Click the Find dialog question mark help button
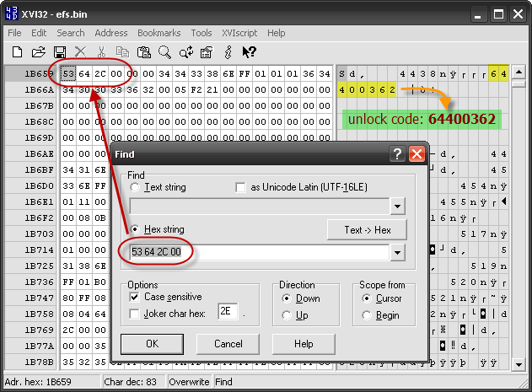Viewport: 532px width, 392px height. click(397, 154)
